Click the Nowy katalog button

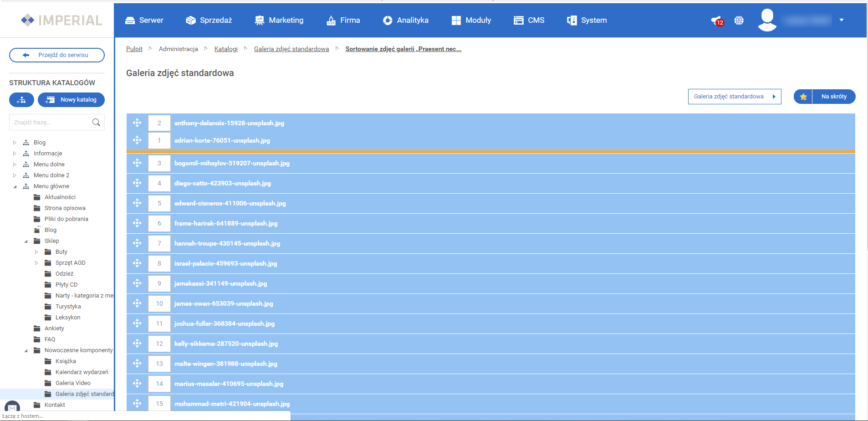click(71, 100)
